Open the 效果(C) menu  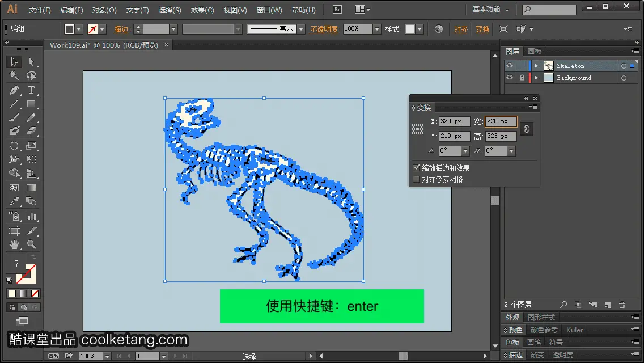point(202,10)
